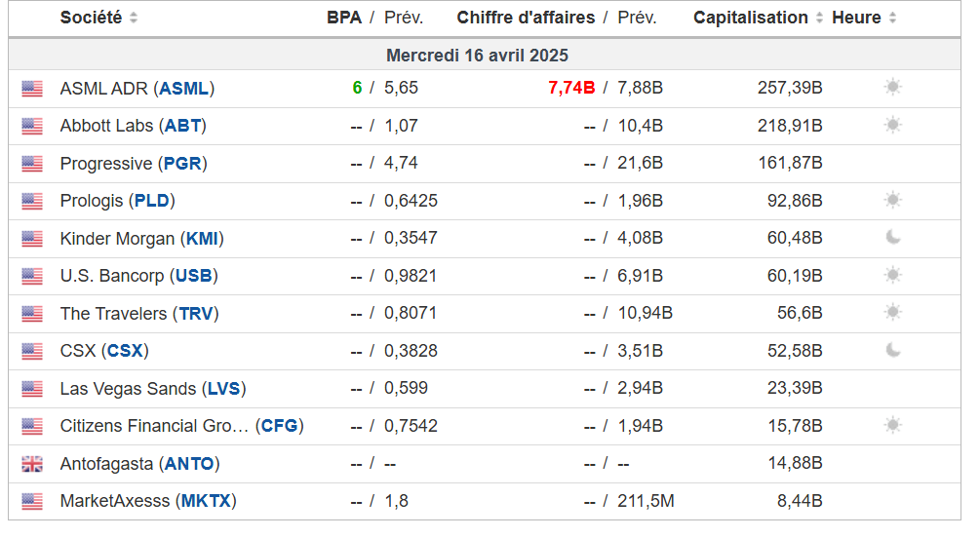Sort table by Capitalisation column arrows

819,19
